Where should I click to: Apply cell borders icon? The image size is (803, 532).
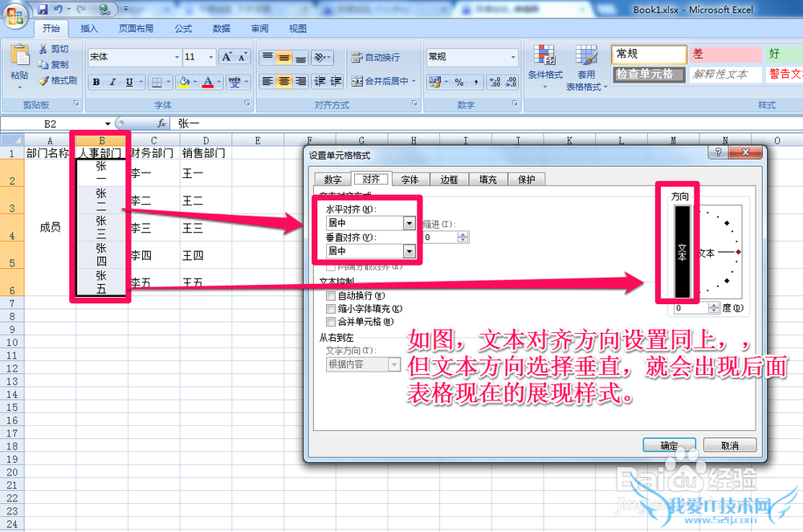pyautogui.click(x=157, y=82)
